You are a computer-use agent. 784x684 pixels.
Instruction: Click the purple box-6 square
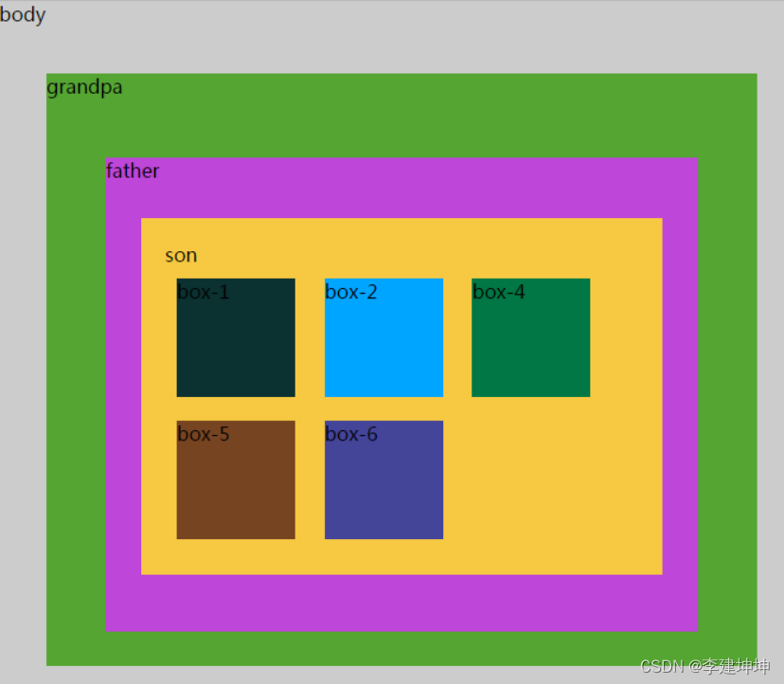tap(383, 480)
